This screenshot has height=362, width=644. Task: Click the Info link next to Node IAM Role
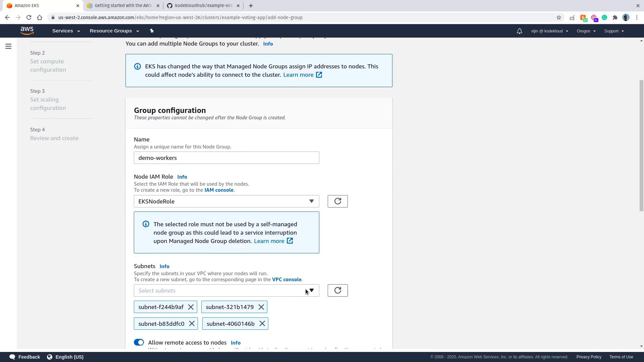click(182, 177)
